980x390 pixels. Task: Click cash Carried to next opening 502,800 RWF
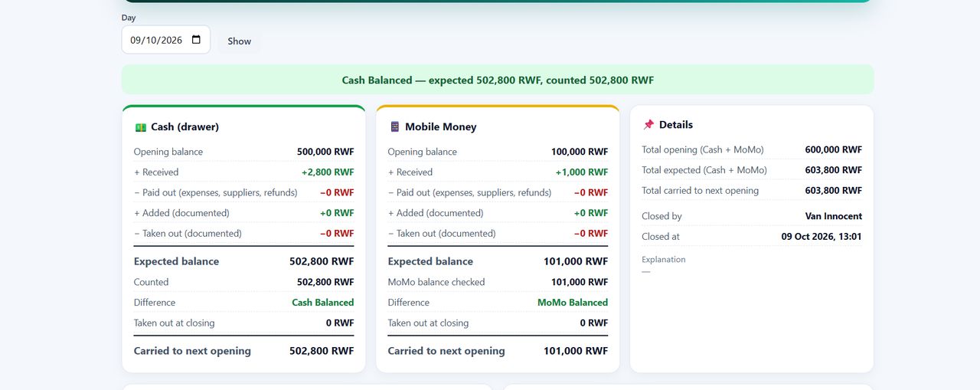[x=322, y=351]
